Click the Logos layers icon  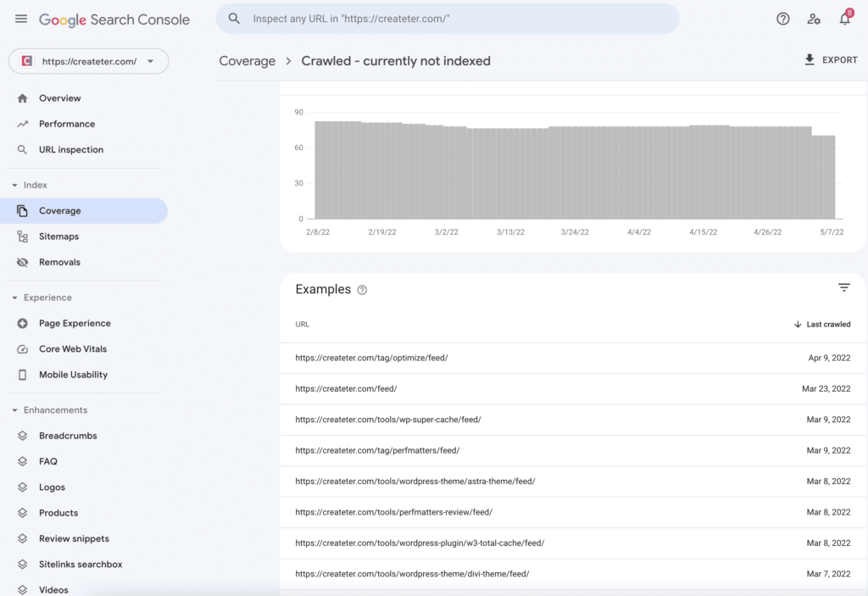22,487
